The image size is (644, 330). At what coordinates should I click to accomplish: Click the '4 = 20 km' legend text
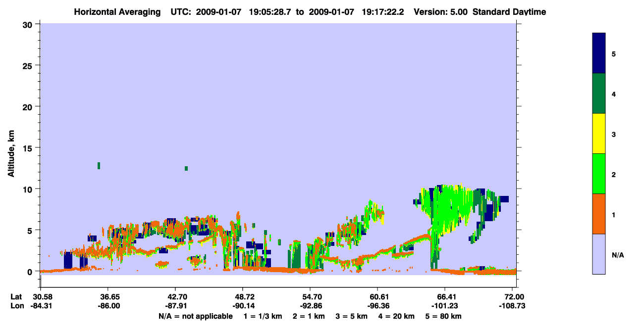coord(396,316)
